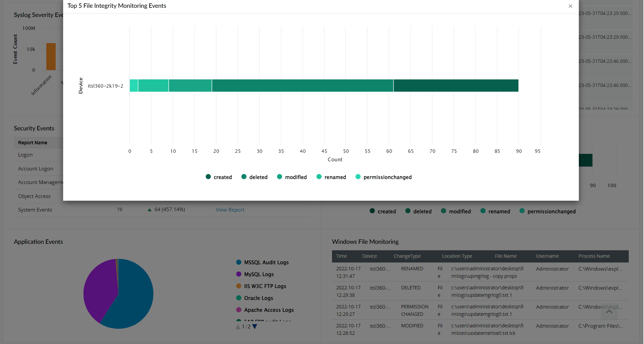Click the modified legend dot in the modal
Viewport: 644px width, 344px height.
point(280,177)
